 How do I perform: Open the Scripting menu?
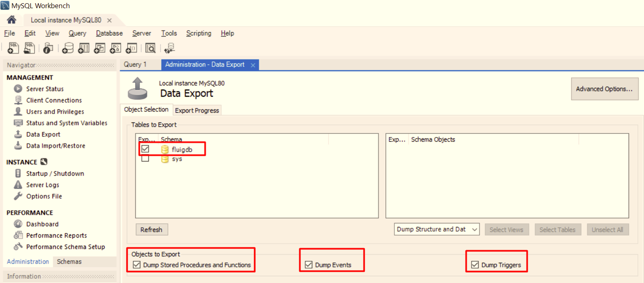point(198,33)
